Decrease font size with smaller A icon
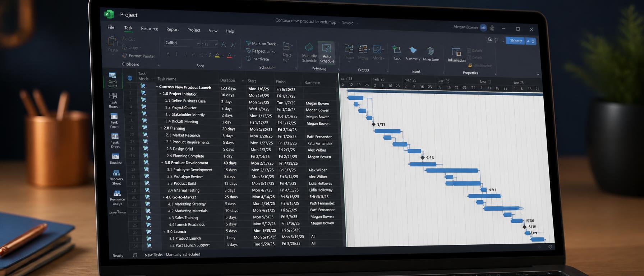The height and width of the screenshot is (276, 644). [233, 45]
